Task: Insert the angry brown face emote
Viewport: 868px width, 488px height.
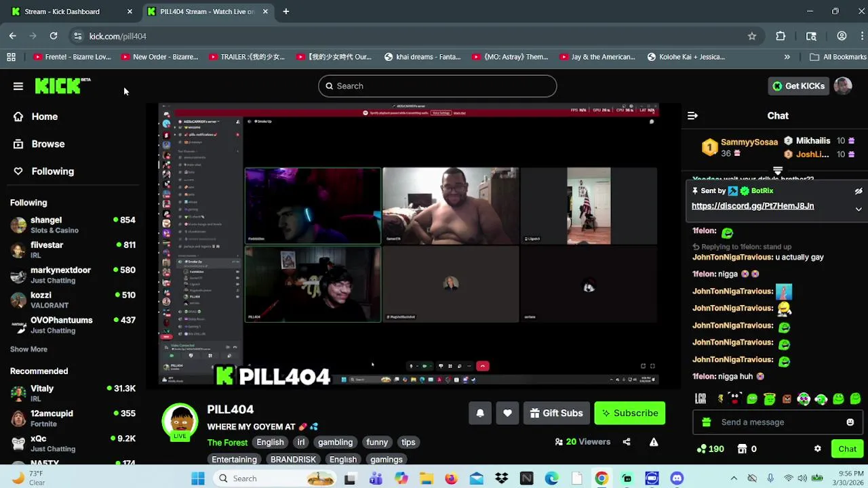Action: 787,399
